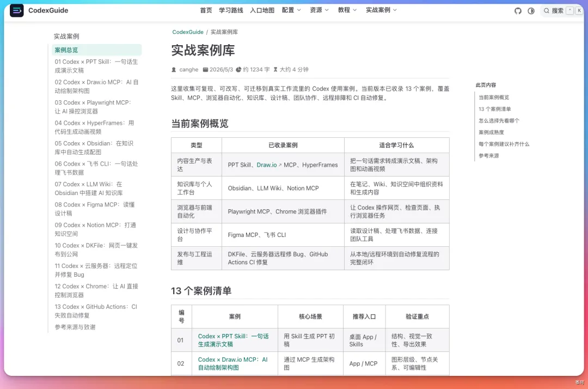Click the 内容生产与表达 table cell

[x=197, y=165]
